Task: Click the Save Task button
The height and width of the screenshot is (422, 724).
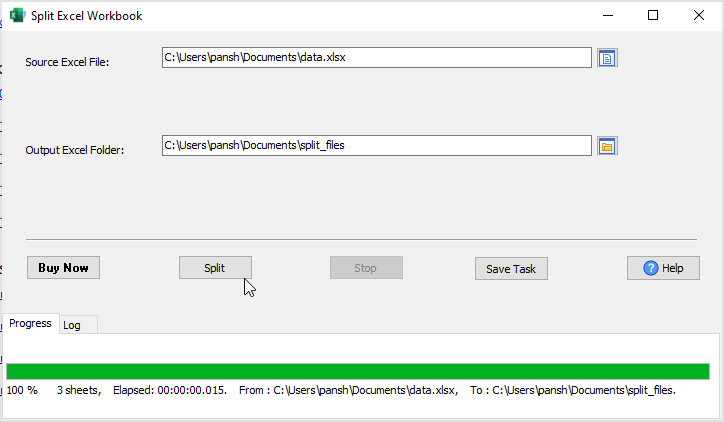Action: [x=511, y=268]
